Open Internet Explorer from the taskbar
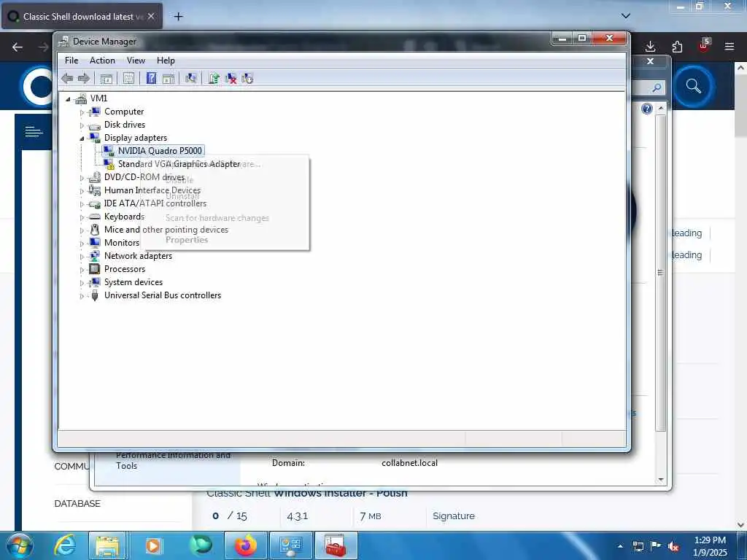The height and width of the screenshot is (560, 747). point(65,545)
